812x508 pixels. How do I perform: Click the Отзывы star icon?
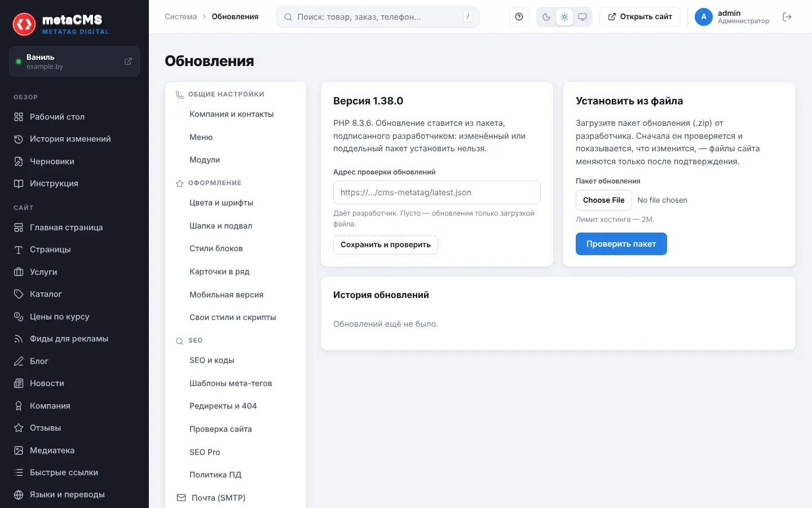coord(19,428)
